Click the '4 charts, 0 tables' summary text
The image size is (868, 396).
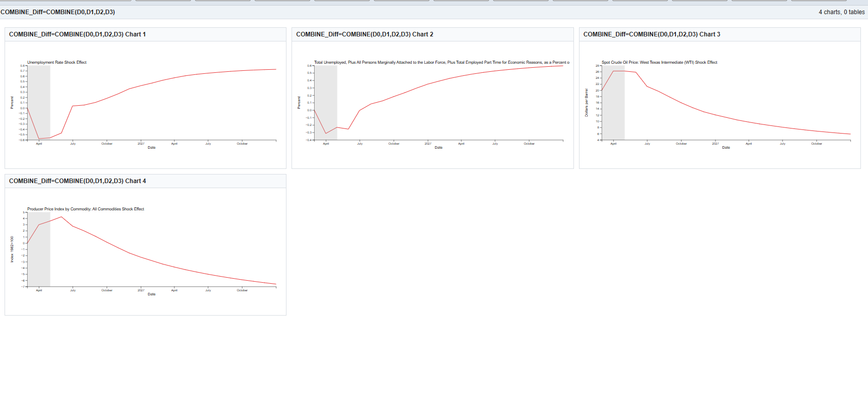coord(841,12)
